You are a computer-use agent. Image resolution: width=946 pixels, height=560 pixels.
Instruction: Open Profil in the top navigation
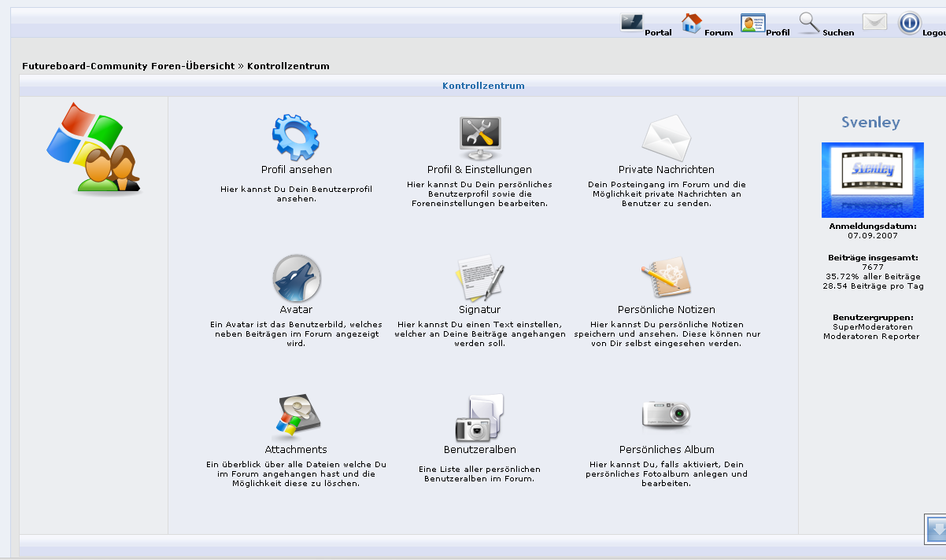(765, 24)
